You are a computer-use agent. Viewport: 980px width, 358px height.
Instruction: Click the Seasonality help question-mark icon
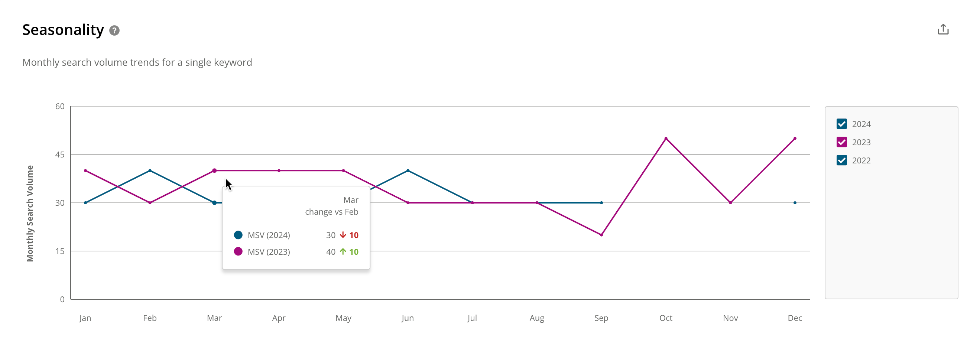(x=114, y=30)
